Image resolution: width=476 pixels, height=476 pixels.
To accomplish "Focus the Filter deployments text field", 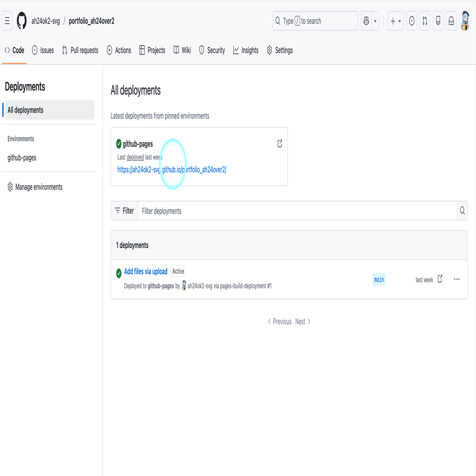I will 297,211.
